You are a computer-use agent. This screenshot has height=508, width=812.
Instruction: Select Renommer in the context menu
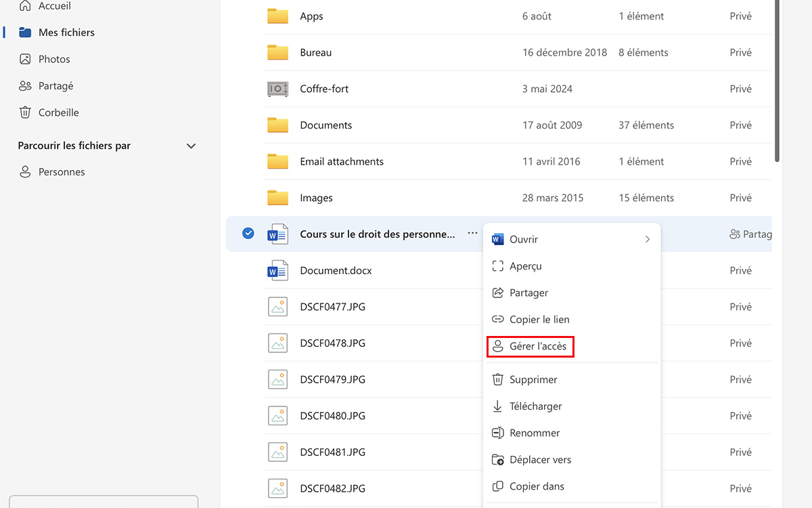coord(535,433)
